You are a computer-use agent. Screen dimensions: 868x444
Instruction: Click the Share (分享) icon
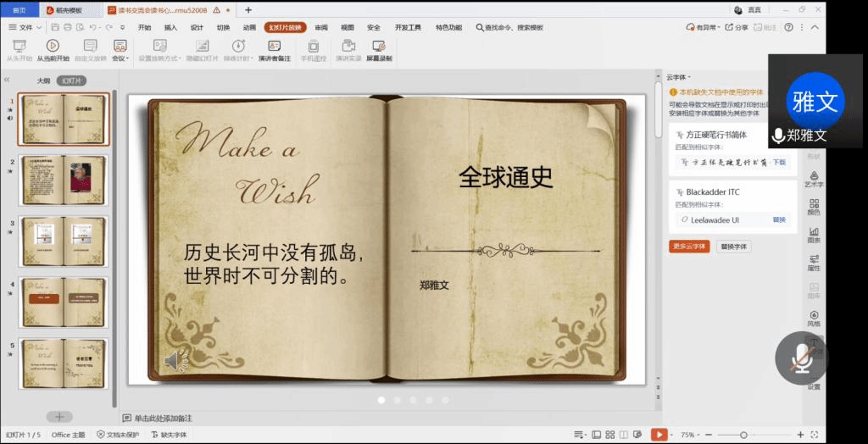[736, 27]
